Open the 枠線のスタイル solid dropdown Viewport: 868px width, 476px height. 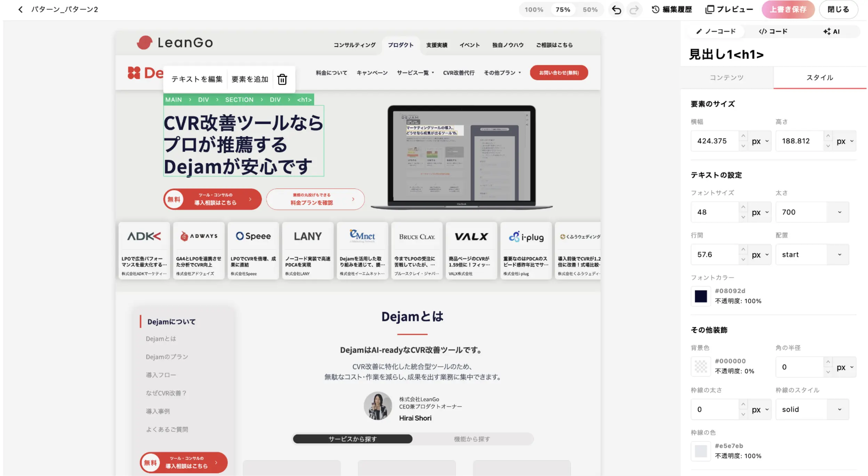pyautogui.click(x=812, y=409)
